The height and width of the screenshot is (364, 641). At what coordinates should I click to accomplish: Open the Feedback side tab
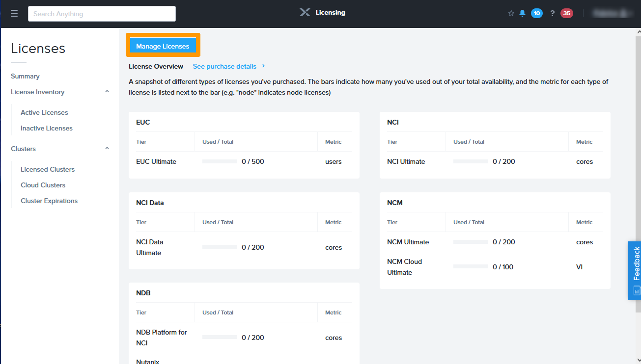point(635,270)
